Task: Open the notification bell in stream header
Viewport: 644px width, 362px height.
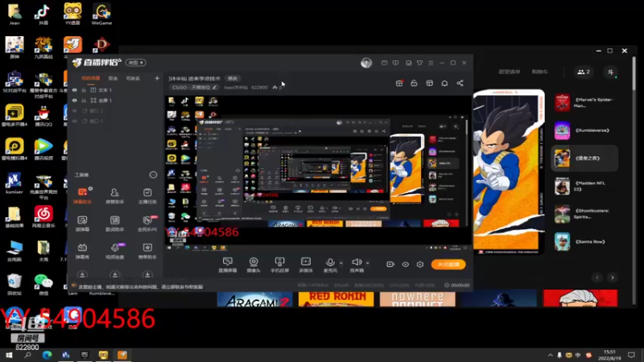Action: click(x=444, y=84)
